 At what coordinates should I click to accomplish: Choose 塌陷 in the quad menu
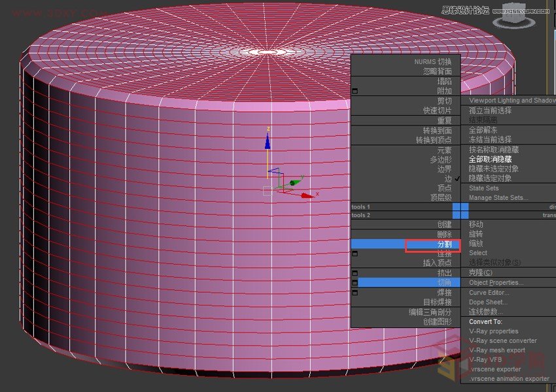(x=444, y=81)
